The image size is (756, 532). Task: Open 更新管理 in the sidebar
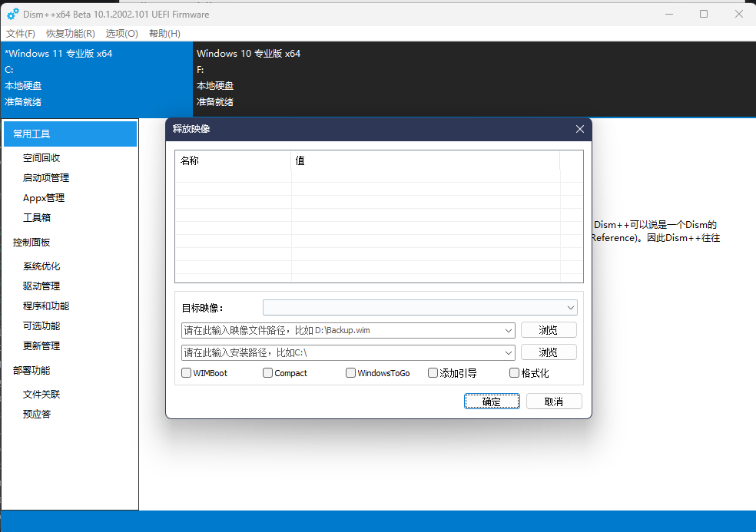click(x=41, y=346)
